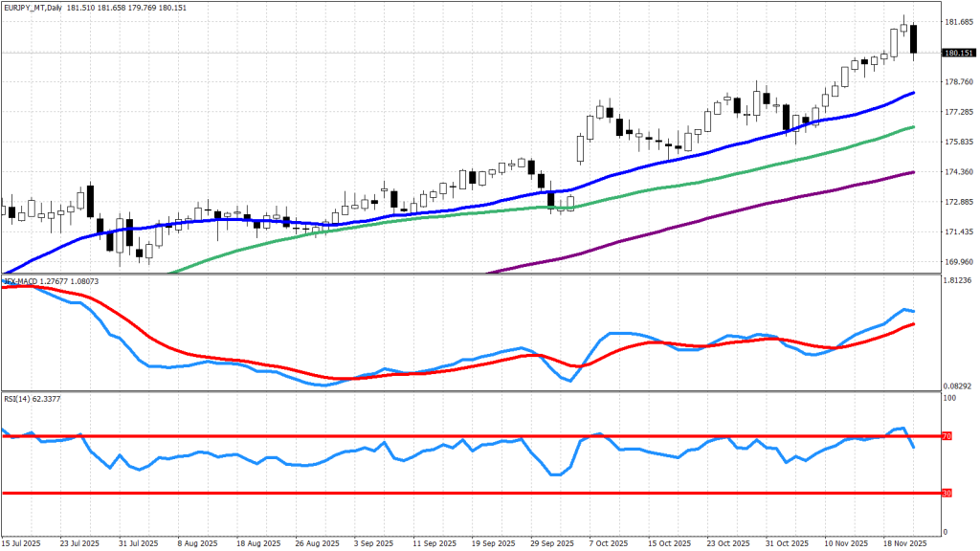
Task: Click the last black candlestick at far right
Action: [x=914, y=39]
